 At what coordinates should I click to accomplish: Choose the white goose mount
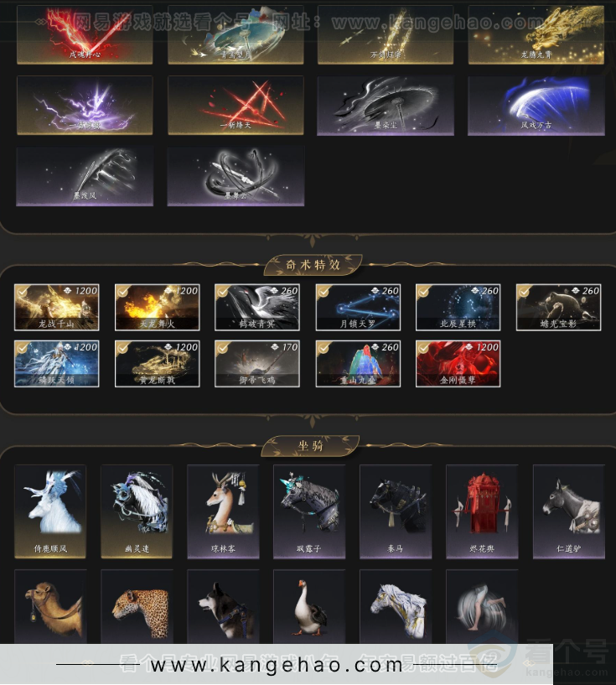tap(309, 606)
